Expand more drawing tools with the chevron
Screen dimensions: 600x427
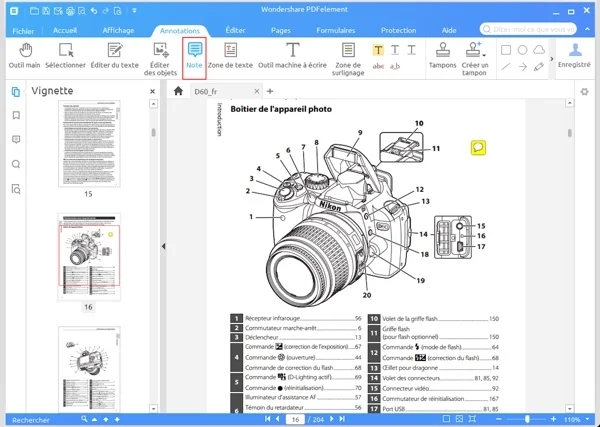point(551,59)
